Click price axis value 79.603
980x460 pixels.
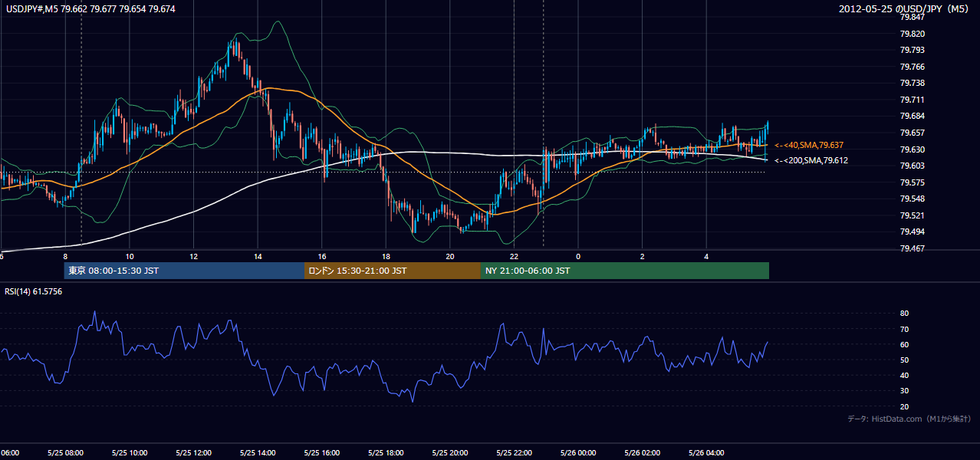[x=912, y=166]
